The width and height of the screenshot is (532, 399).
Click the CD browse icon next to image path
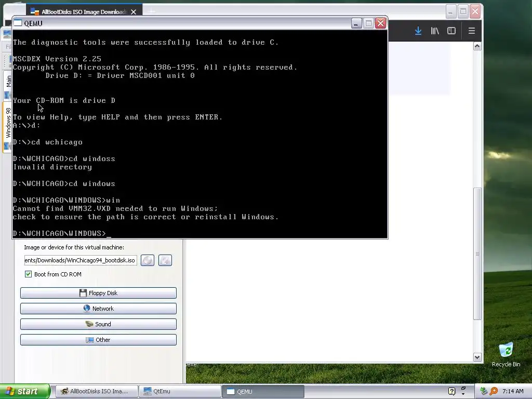(x=147, y=260)
